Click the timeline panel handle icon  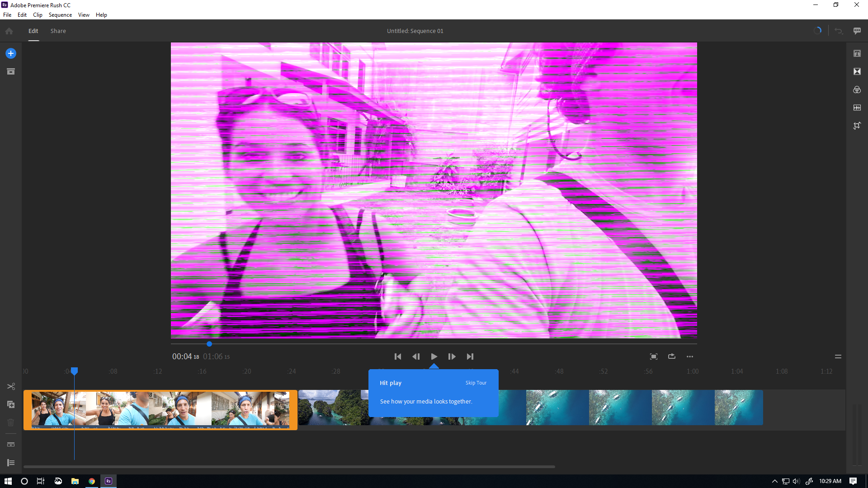[838, 357]
